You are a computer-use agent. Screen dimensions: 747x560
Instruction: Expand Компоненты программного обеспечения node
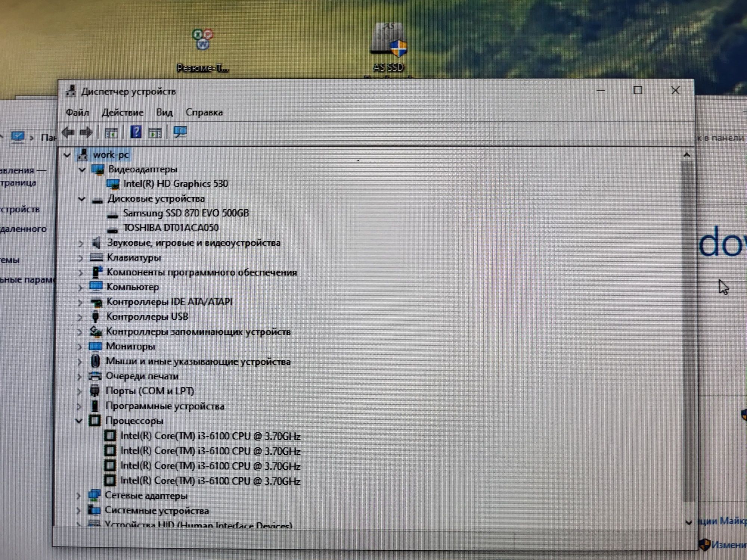(81, 273)
